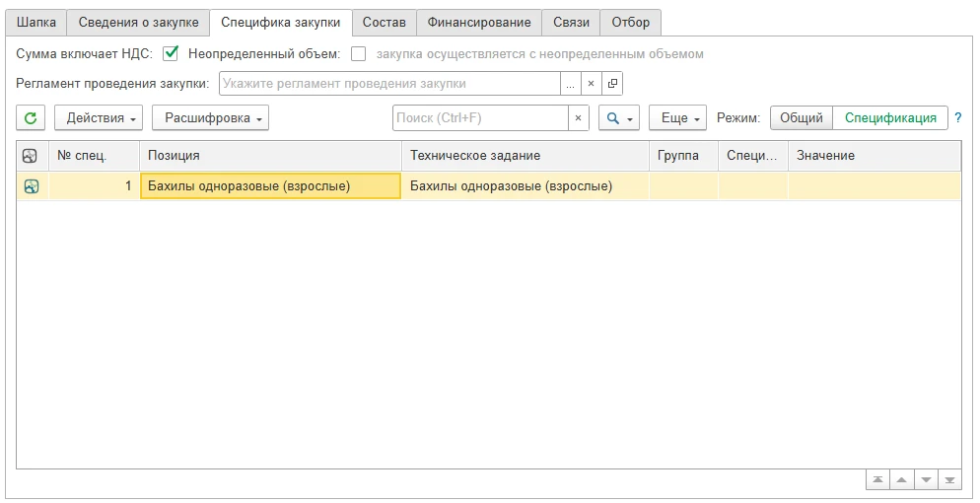Click the table header settings icon
Viewport: 980px width, 503px height.
(x=30, y=156)
